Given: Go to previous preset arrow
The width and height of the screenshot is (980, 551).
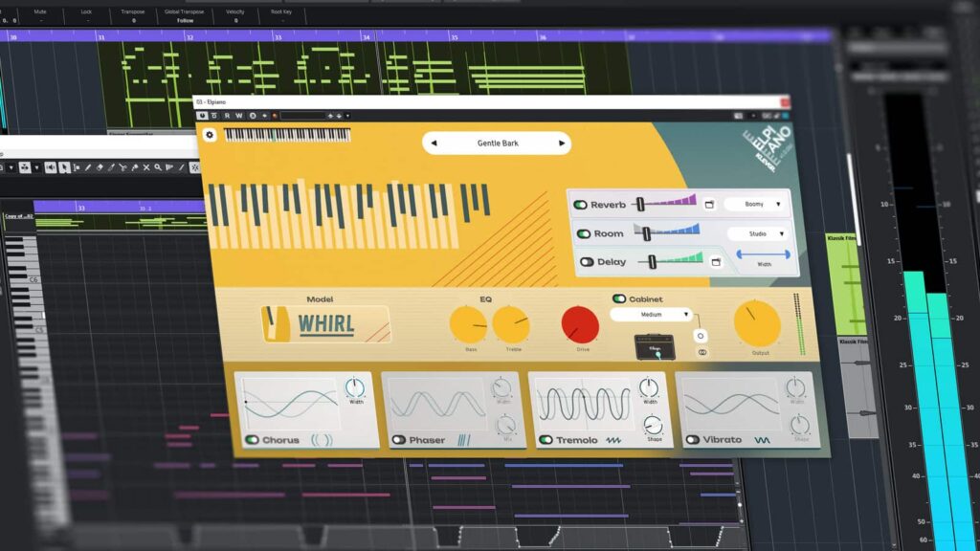Looking at the screenshot, I should tap(434, 143).
